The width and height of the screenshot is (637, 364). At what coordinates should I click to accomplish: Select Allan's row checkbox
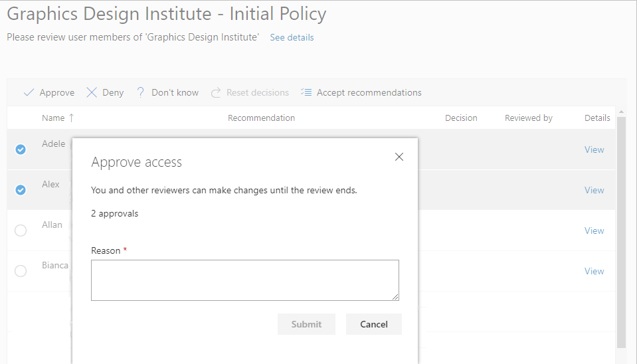tap(21, 230)
